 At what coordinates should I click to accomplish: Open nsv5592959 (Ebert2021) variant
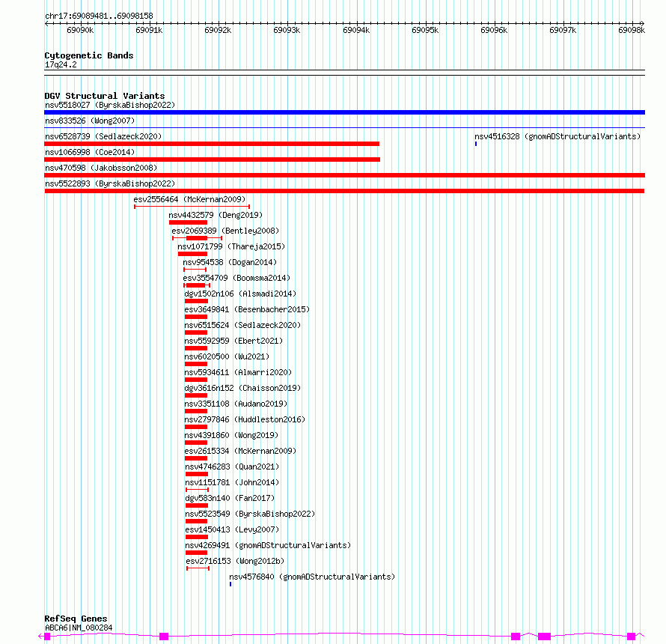pyautogui.click(x=233, y=341)
